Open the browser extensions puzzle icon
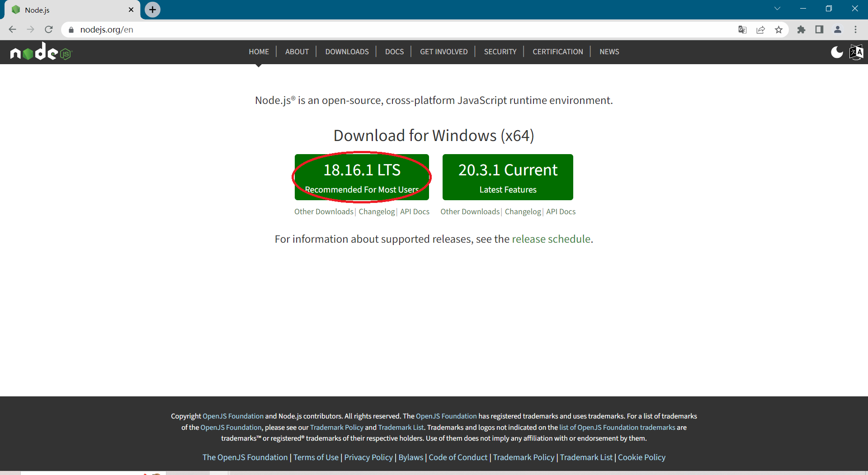868x475 pixels. [801, 30]
